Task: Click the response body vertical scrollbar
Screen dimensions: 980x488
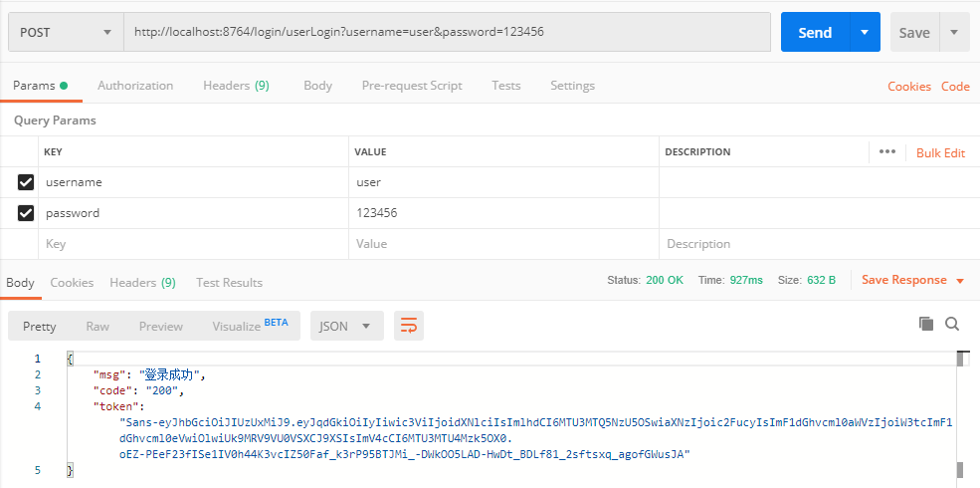Action: point(961,414)
